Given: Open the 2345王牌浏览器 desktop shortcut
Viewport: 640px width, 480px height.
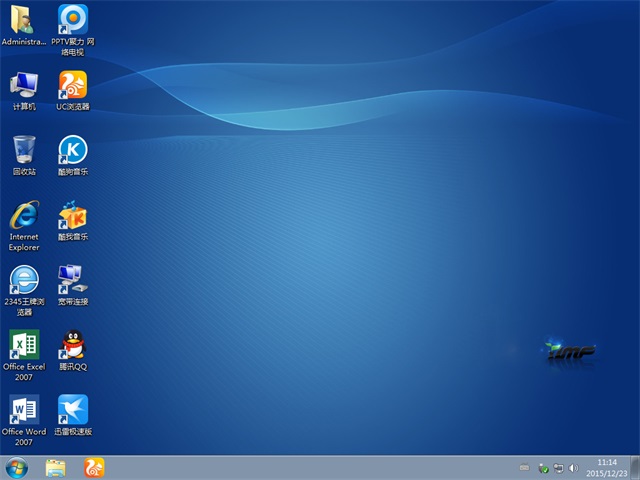Looking at the screenshot, I should [x=23, y=280].
